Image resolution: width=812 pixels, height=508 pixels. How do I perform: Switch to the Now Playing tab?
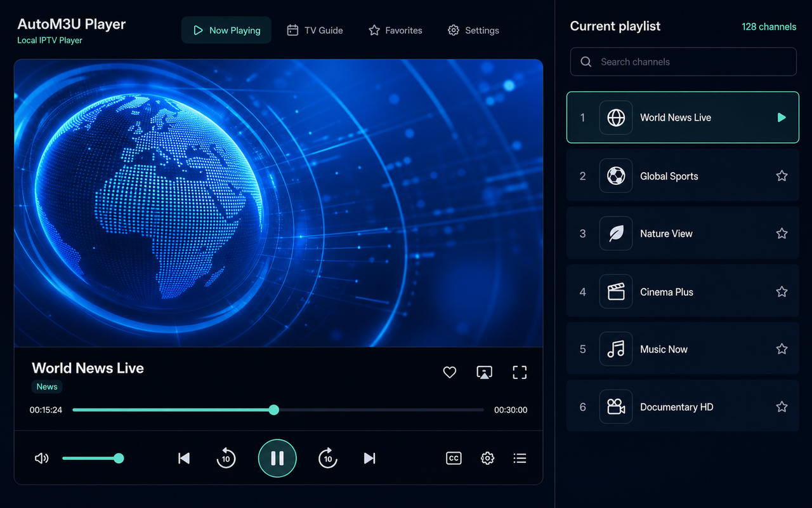point(226,30)
